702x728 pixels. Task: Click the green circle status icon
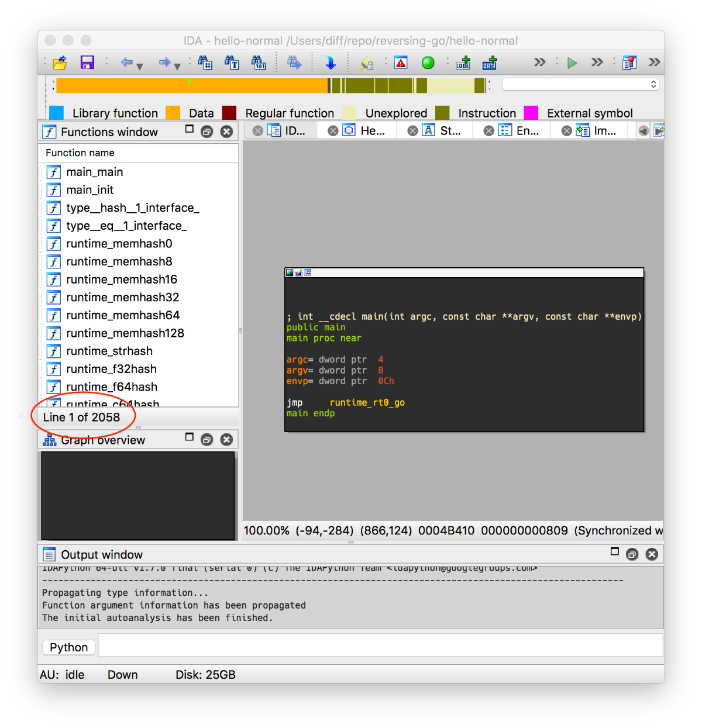428,63
